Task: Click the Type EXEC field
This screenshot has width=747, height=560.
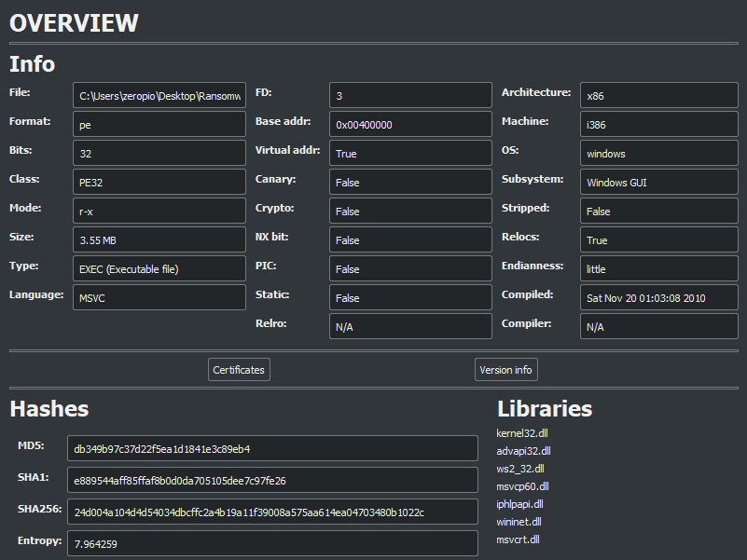Action: (x=159, y=268)
